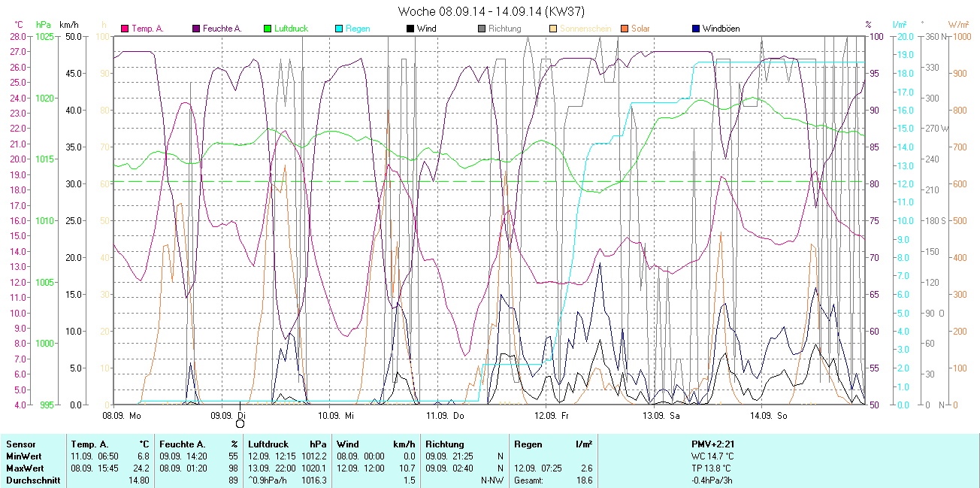
Task: Click the minimum temperature value '6.8'
Action: click(x=144, y=456)
